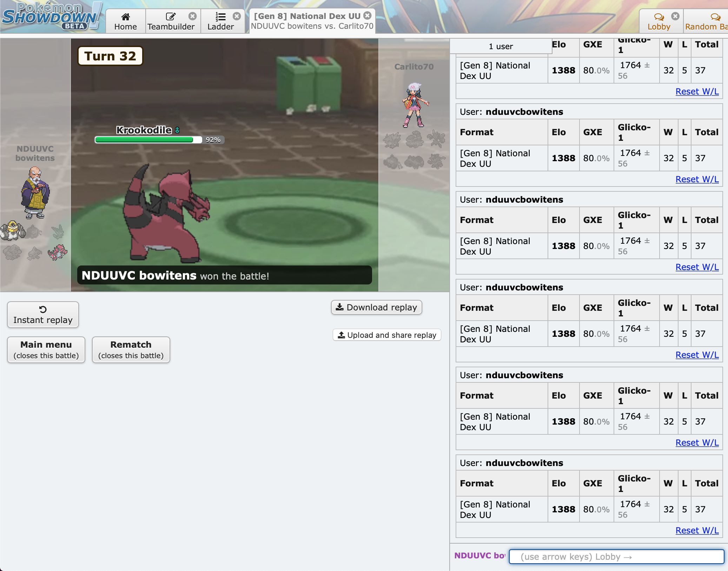
Task: Click Krookodile team icon on left side
Action: point(58,252)
